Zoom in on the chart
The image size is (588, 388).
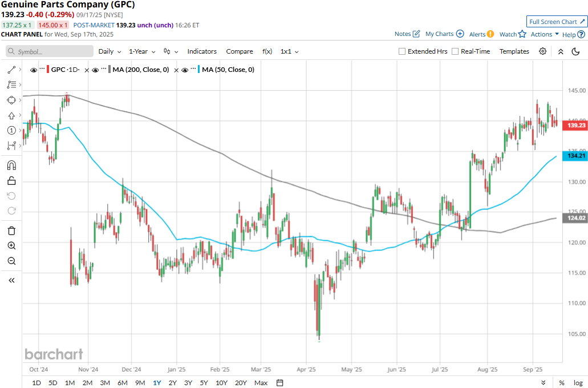pos(11,246)
